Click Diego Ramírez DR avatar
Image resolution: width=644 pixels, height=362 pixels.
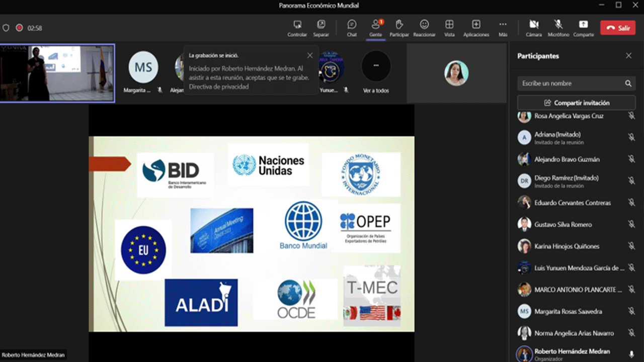pyautogui.click(x=525, y=181)
